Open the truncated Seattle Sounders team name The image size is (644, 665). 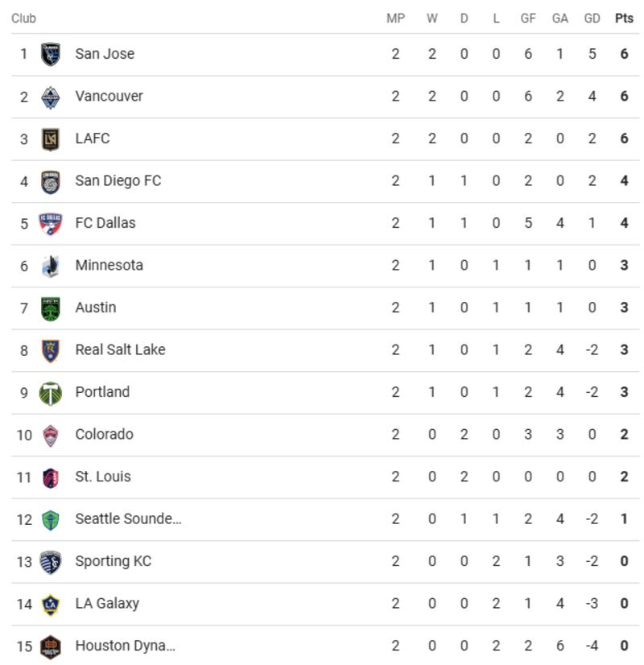(128, 518)
